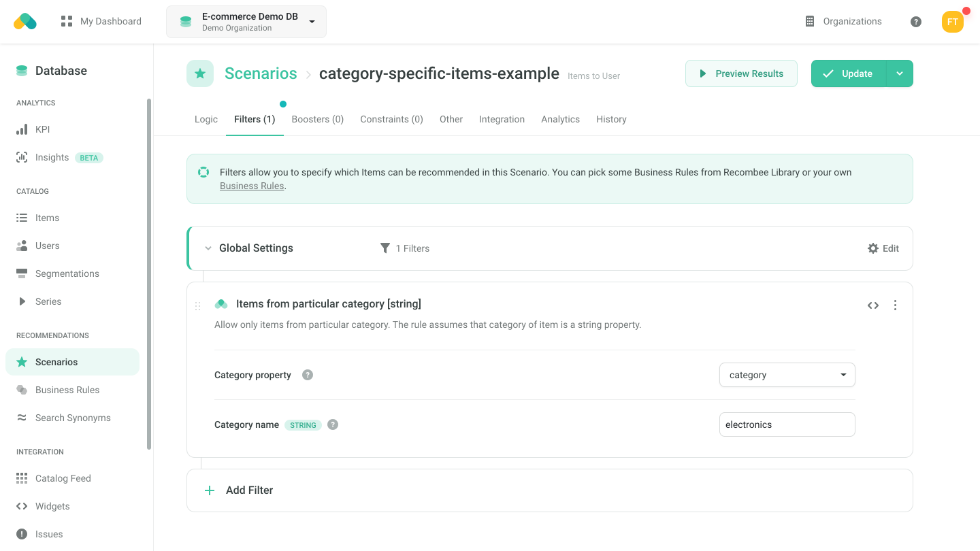Open the FT user avatar menu
The width and height of the screenshot is (980, 551).
tap(952, 22)
